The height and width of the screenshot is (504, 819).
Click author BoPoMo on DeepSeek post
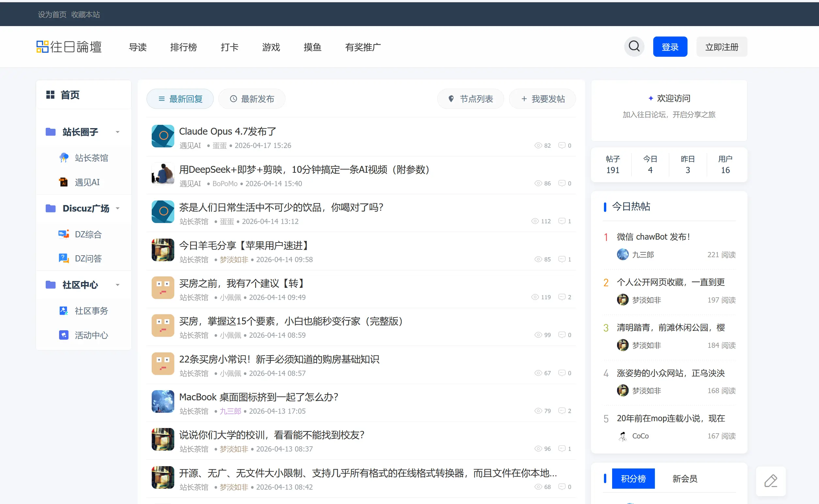225,183
